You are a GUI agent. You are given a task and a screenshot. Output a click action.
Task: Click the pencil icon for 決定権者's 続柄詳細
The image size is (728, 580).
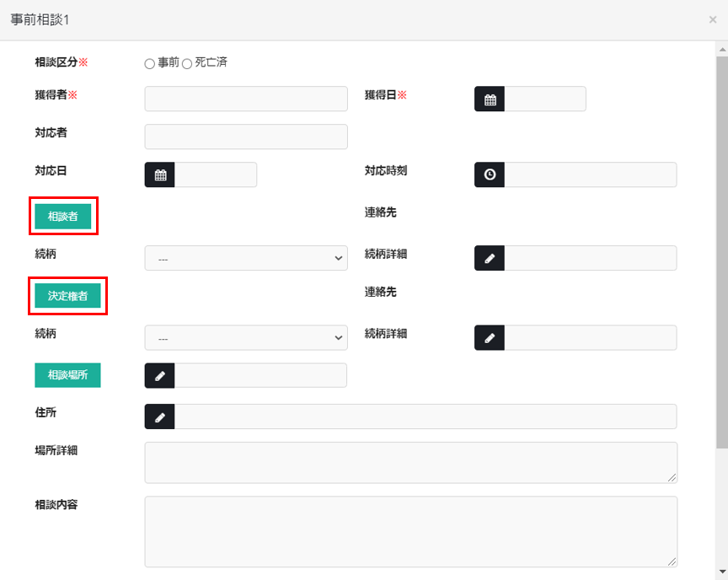[x=490, y=337]
